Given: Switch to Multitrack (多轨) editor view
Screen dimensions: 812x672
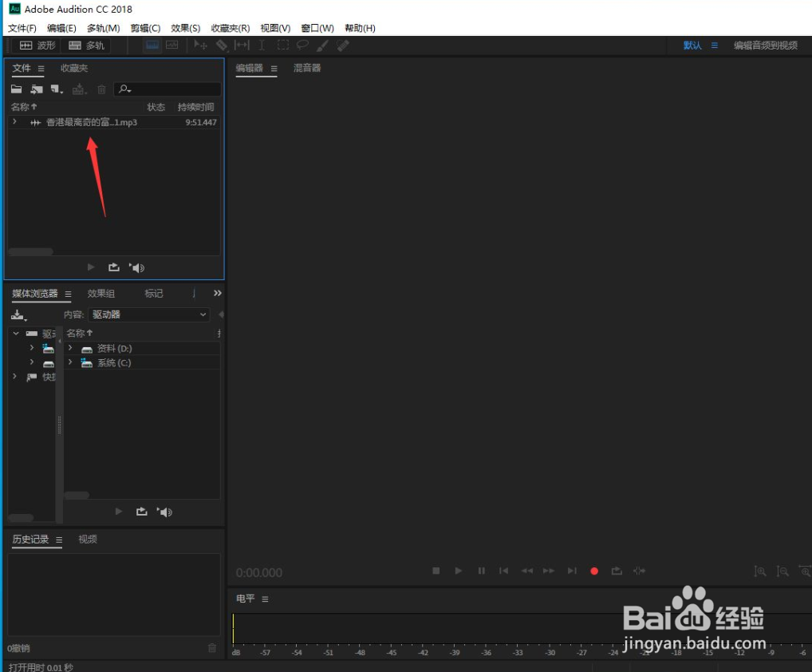Looking at the screenshot, I should [x=86, y=45].
